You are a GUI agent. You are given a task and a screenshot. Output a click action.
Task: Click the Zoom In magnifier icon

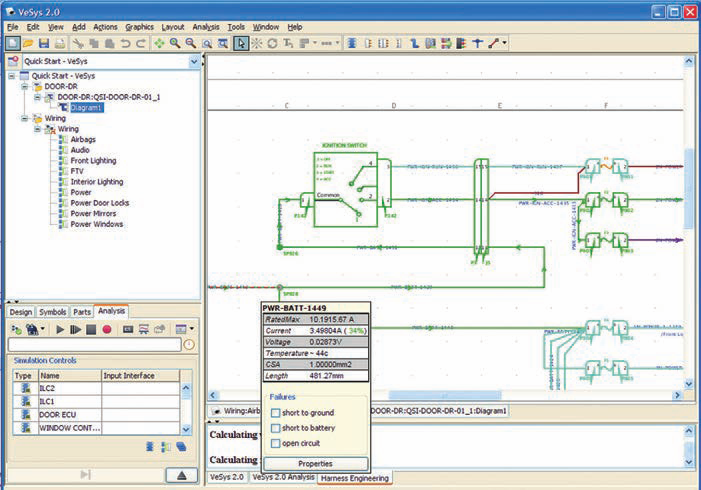(x=175, y=43)
